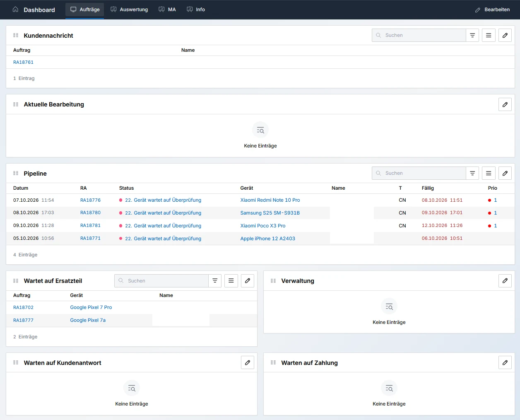Open Google Pixel 7a device link
This screenshot has width=520, height=420.
pyautogui.click(x=88, y=320)
